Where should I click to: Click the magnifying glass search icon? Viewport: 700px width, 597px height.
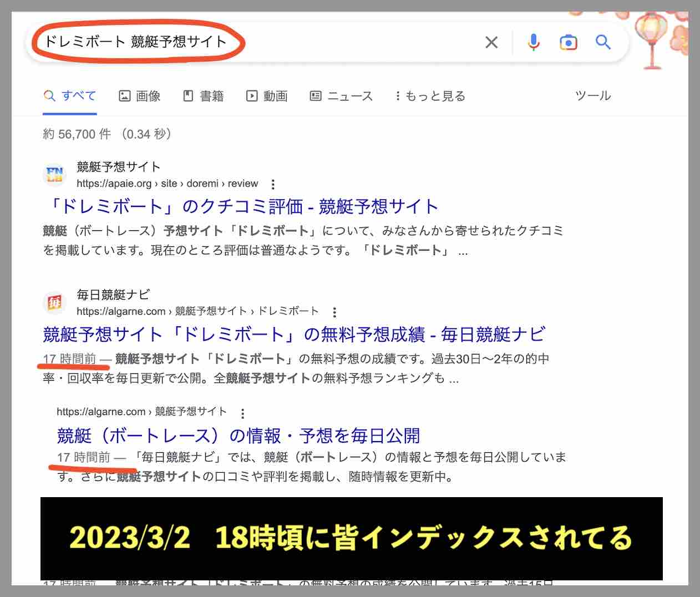tap(603, 42)
